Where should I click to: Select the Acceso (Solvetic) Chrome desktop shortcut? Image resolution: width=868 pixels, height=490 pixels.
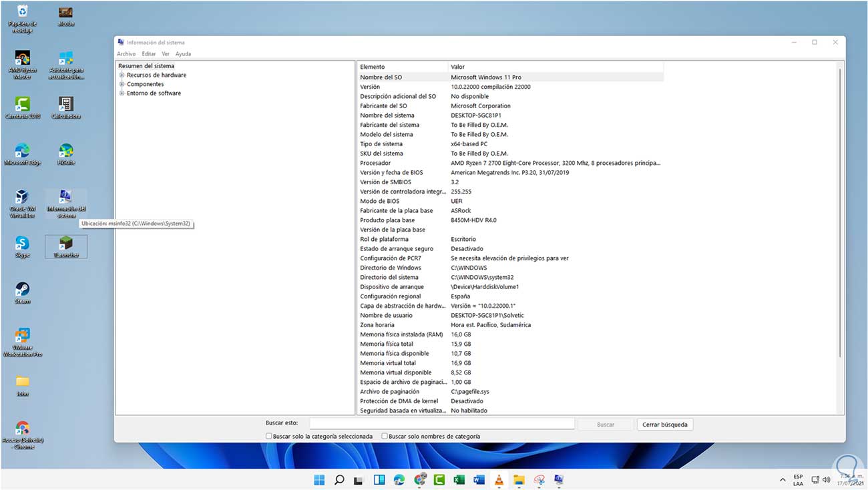click(23, 435)
